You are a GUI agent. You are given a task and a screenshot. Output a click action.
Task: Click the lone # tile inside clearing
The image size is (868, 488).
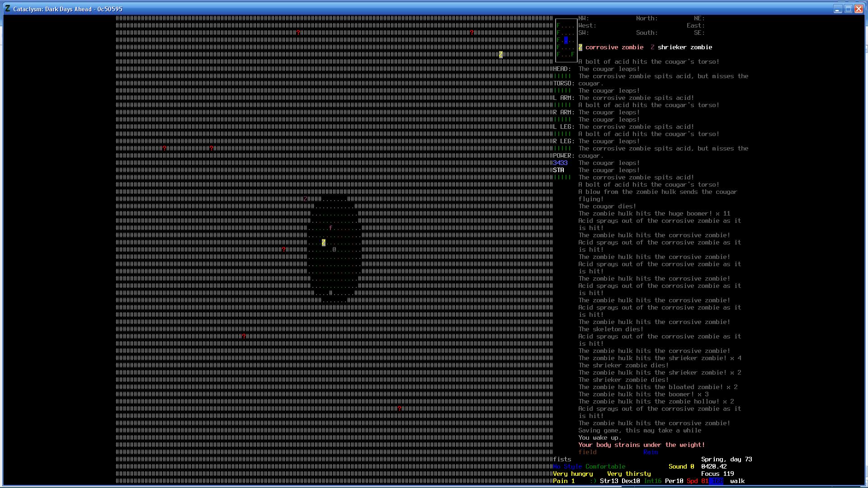(331, 293)
